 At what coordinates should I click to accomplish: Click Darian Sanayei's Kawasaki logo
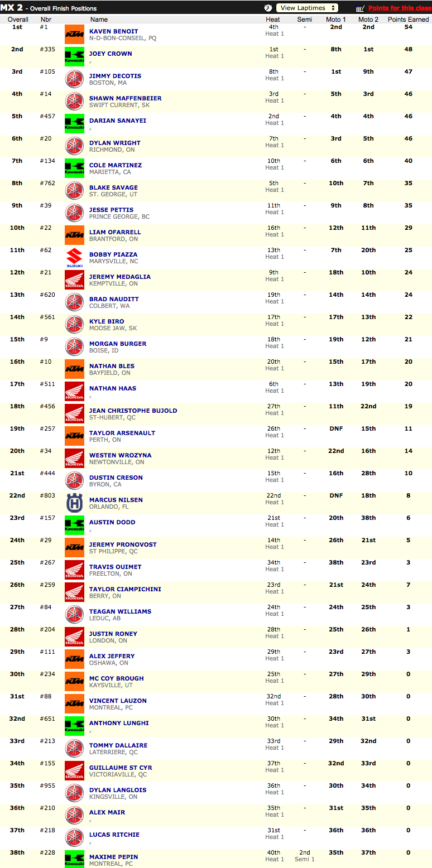click(x=74, y=123)
